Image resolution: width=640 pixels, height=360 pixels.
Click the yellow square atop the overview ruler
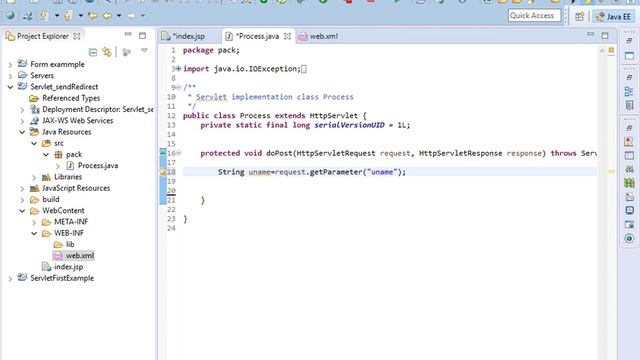tap(611, 50)
